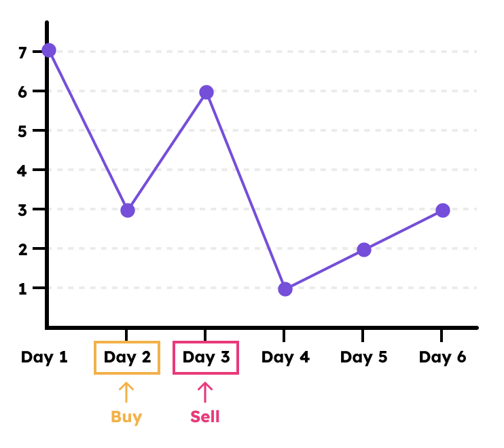Viewport: 504px width, 448px height.
Task: Select the number 1 on the y-axis
Action: coord(22,288)
